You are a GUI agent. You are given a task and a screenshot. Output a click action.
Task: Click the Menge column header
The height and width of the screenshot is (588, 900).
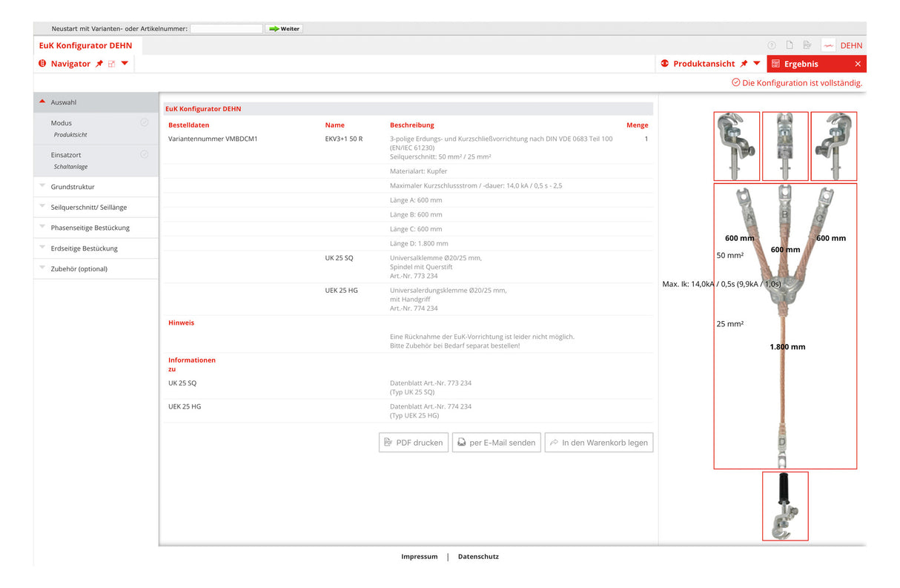(x=637, y=125)
